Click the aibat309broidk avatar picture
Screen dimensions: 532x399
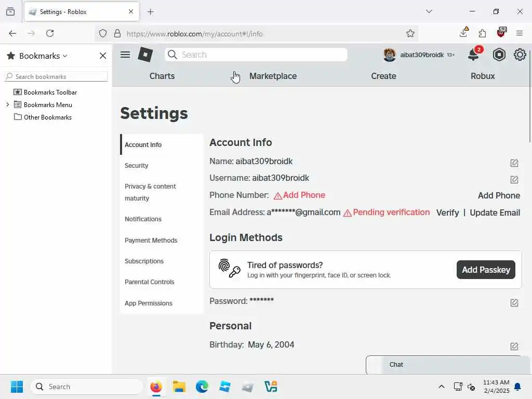coord(390,55)
